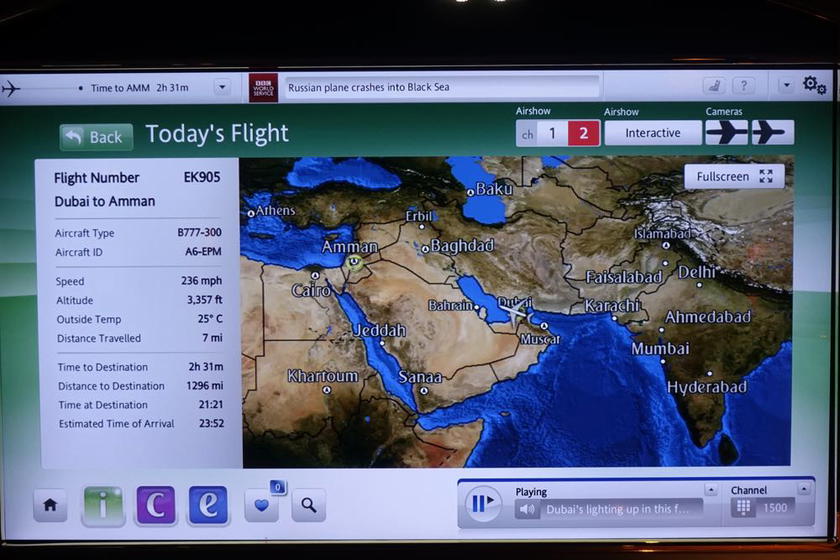Click the Amman label on map
Screen dimensions: 840x560
[x=349, y=247]
